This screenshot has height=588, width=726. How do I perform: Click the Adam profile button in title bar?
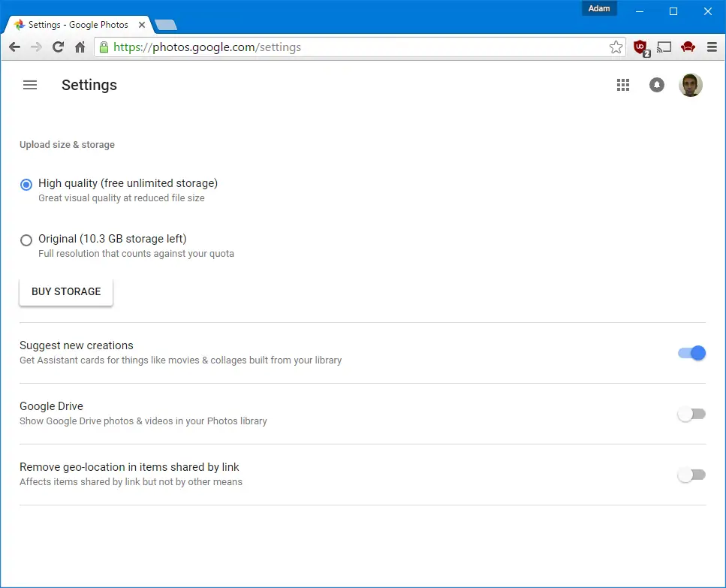599,8
